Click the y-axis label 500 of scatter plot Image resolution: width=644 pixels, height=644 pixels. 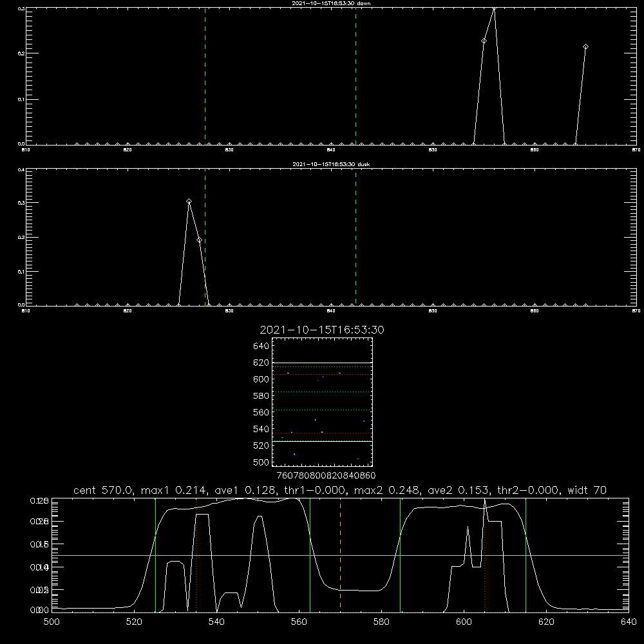click(261, 462)
